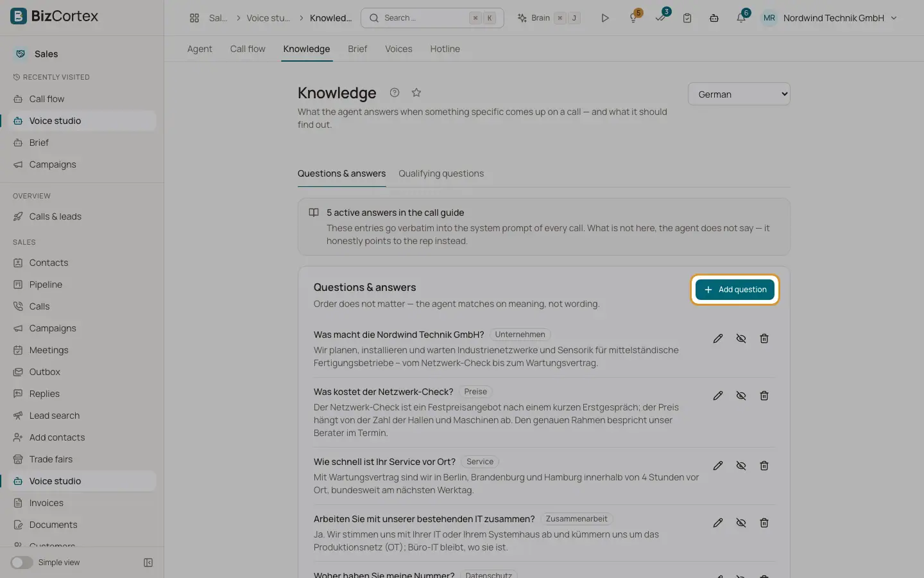Hide the 'Arbeiten Sie mit unserer bestehenden IT' answer

(x=741, y=523)
